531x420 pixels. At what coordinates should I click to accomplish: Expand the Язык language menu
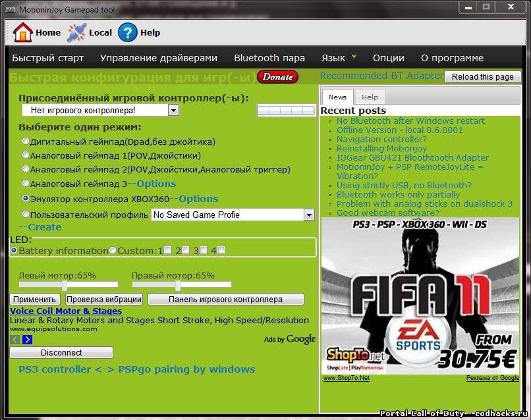339,58
